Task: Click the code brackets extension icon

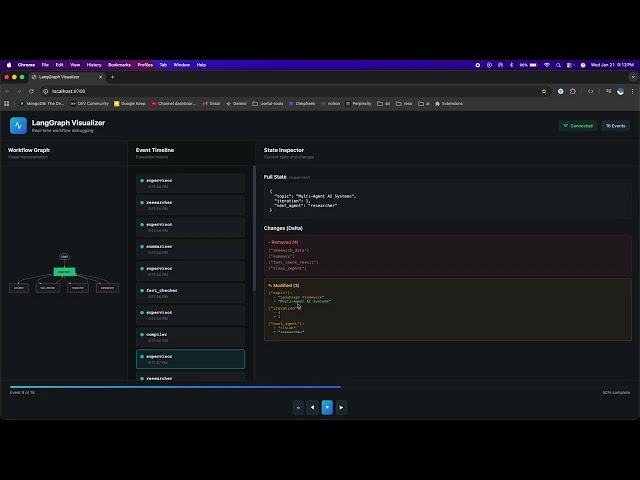Action: click(590, 91)
